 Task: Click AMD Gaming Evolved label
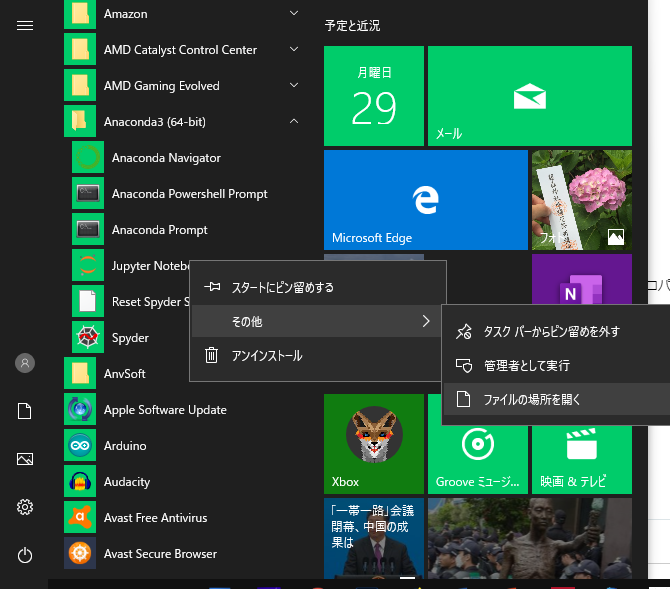pyautogui.click(x=162, y=85)
